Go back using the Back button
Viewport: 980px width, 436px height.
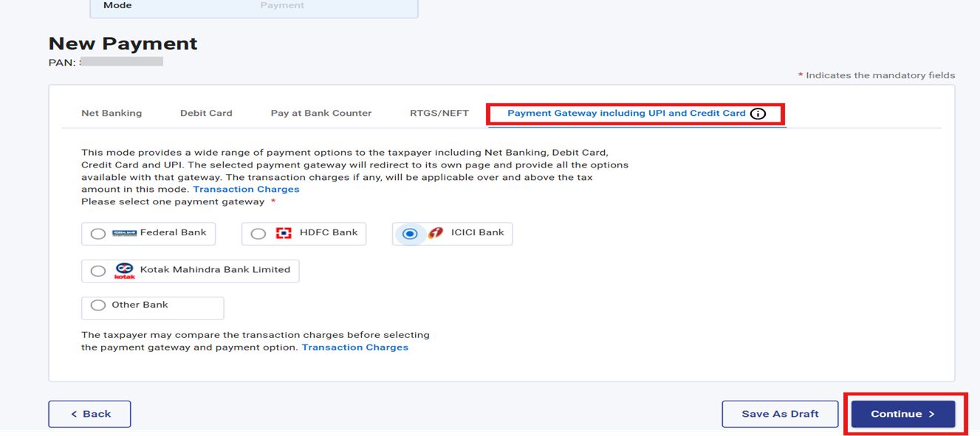point(89,414)
